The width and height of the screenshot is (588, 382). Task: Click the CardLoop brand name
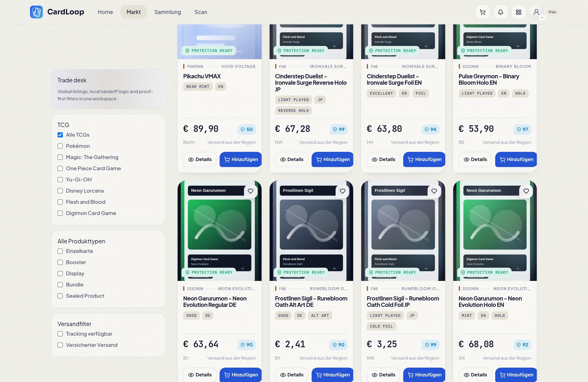(x=66, y=12)
